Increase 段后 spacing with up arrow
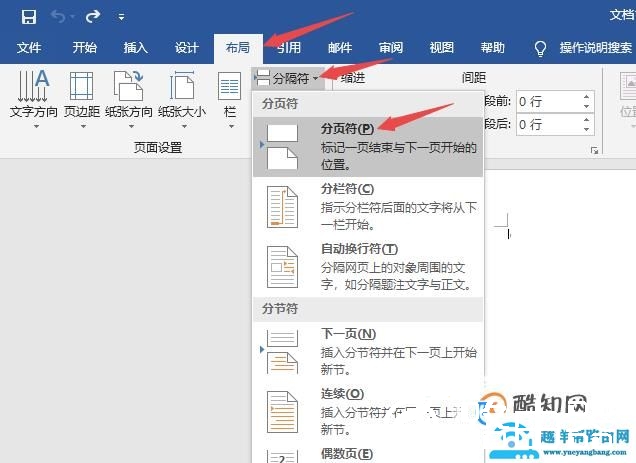This screenshot has width=636, height=463. [x=587, y=119]
